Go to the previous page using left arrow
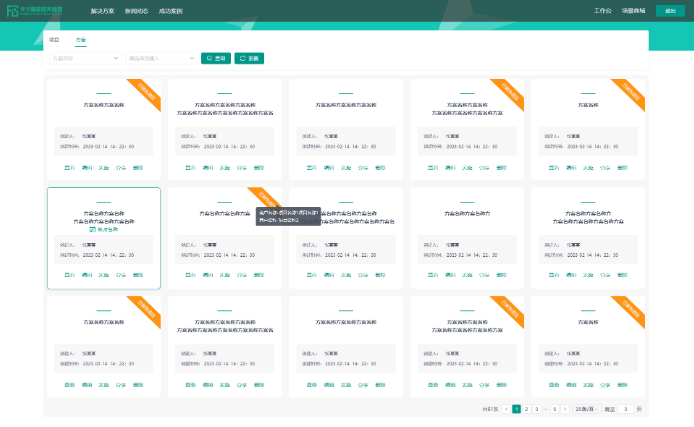694x427 pixels. [x=506, y=409]
